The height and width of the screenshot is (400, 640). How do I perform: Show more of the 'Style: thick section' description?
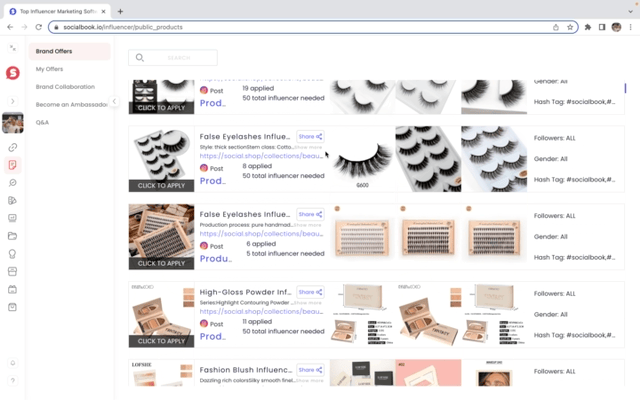308,147
